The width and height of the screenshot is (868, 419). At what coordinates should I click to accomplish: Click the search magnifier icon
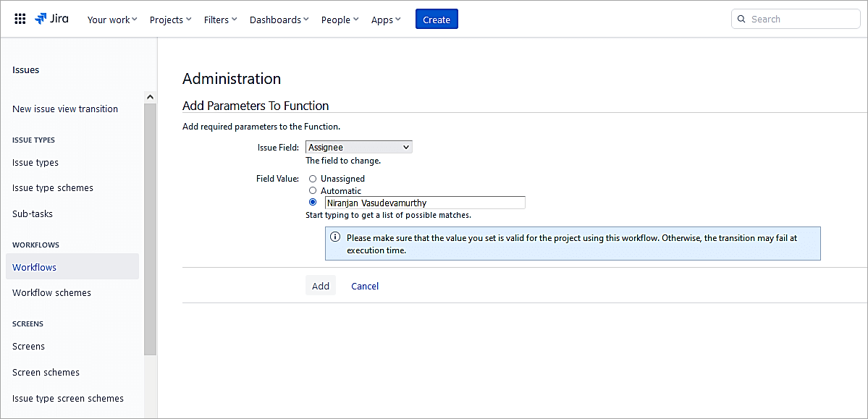743,18
